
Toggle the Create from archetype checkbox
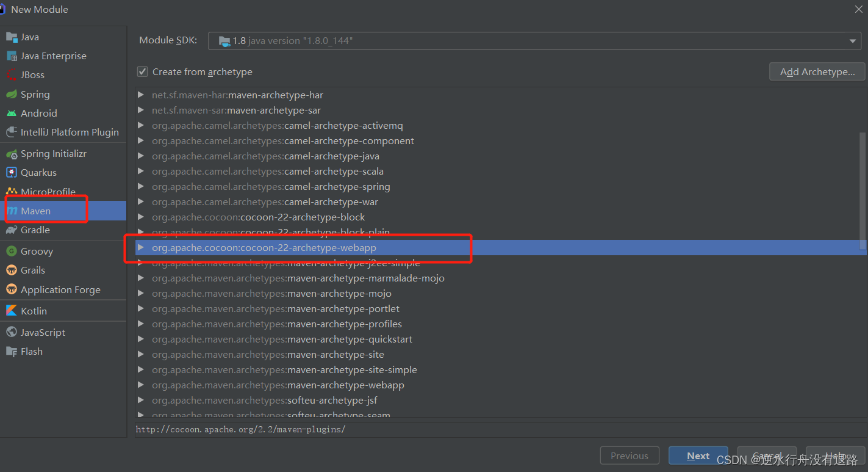tap(143, 72)
